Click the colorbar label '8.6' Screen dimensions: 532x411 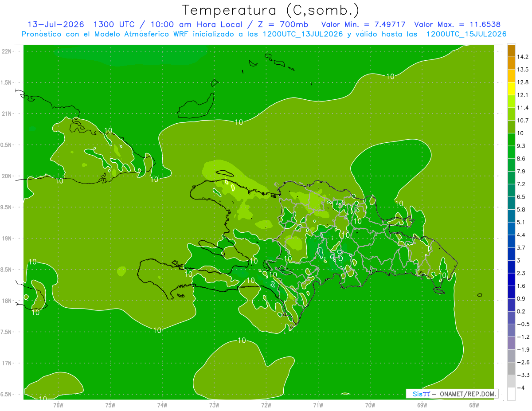[x=521, y=158]
